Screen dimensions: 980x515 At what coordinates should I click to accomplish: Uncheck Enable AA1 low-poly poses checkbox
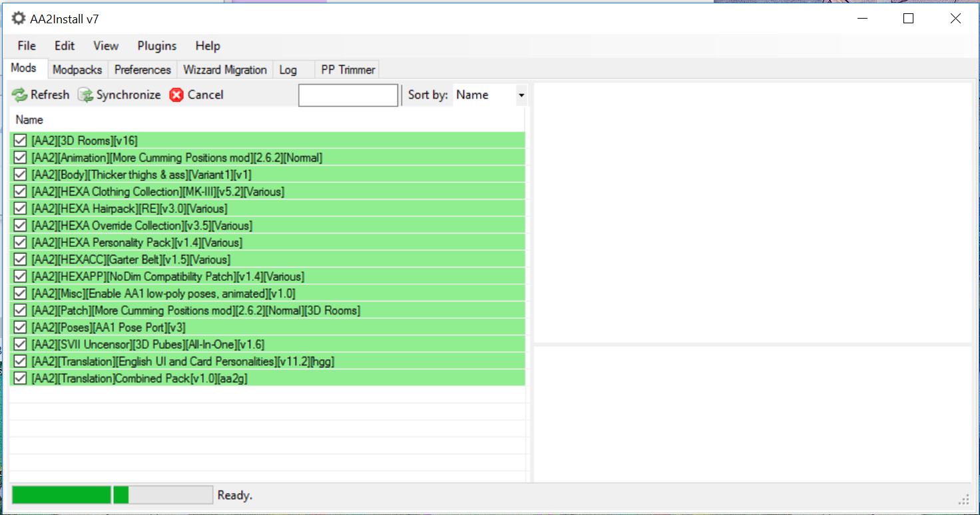coord(20,293)
